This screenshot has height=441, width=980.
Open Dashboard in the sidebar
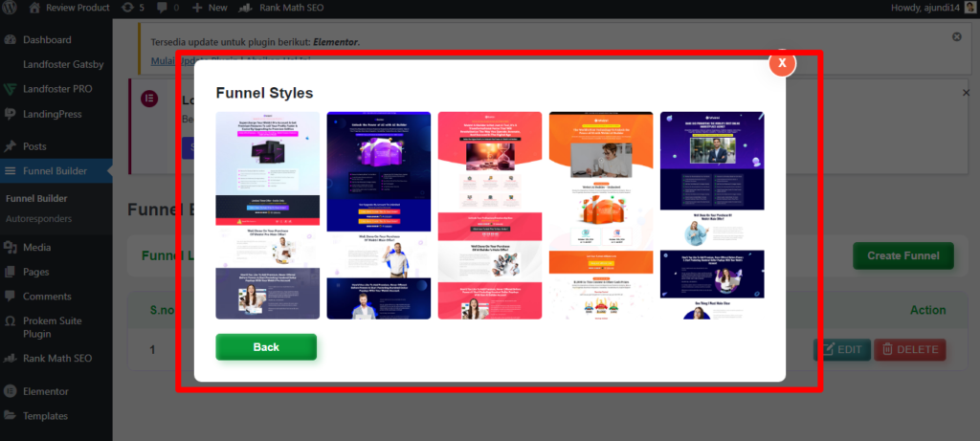[47, 40]
